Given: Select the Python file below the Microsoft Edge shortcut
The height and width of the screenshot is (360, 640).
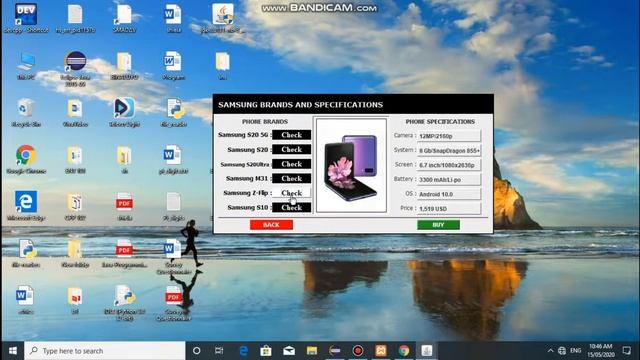Looking at the screenshot, I should pos(26,253).
